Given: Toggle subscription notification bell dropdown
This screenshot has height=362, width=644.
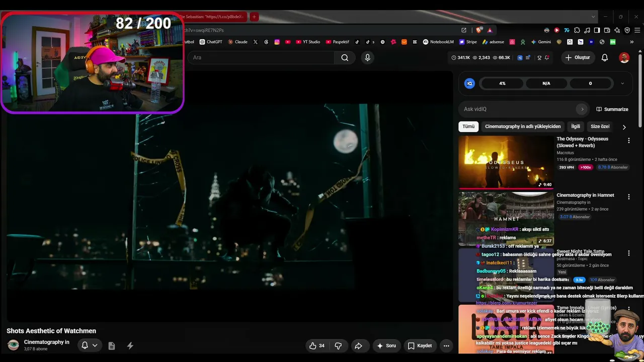Looking at the screenshot, I should pyautogui.click(x=89, y=345).
